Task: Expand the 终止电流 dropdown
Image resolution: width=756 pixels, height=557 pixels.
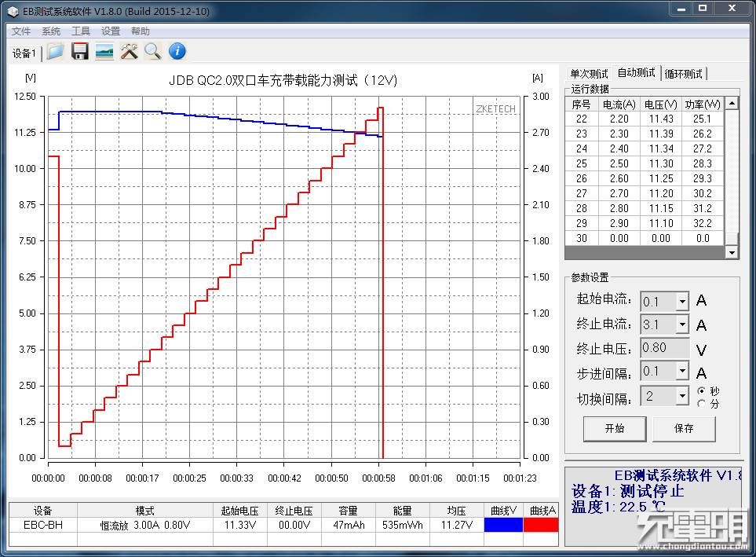Action: coord(682,324)
